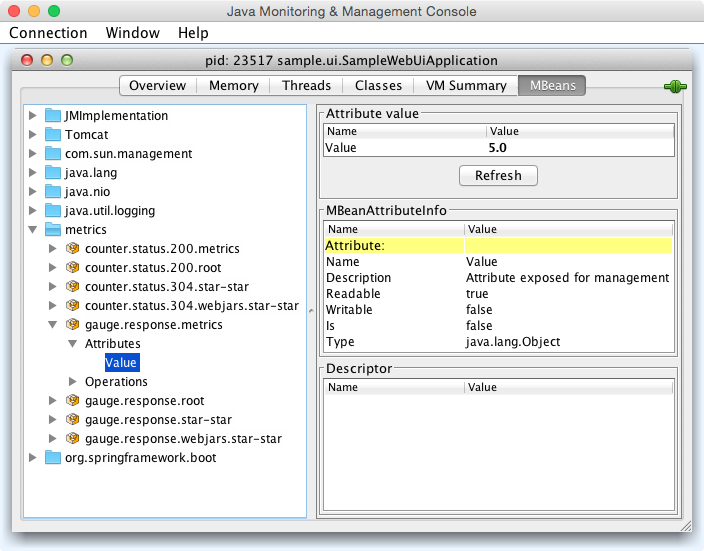Click the gauge.response.webjars.star-star bean icon
704x551 pixels.
pos(72,439)
